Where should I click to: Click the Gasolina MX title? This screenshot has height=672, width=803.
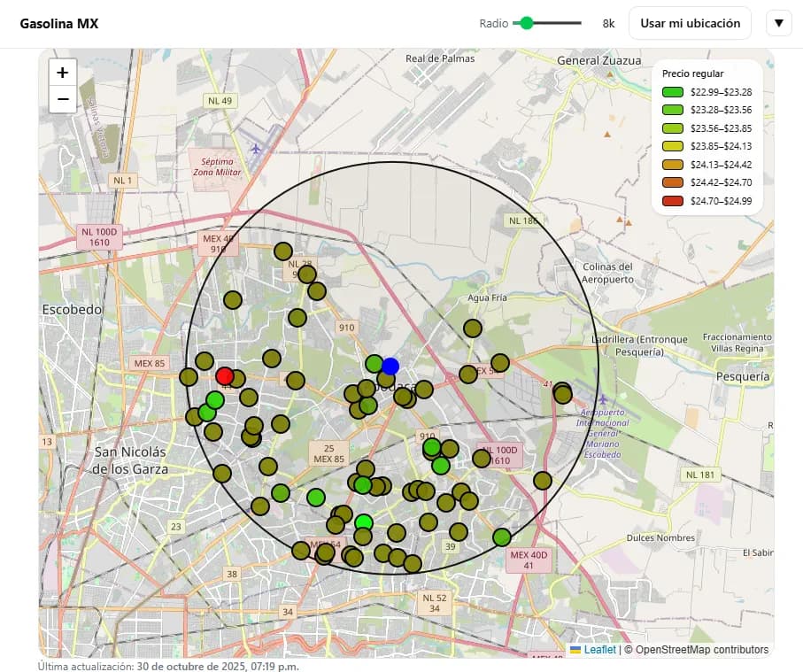click(59, 23)
